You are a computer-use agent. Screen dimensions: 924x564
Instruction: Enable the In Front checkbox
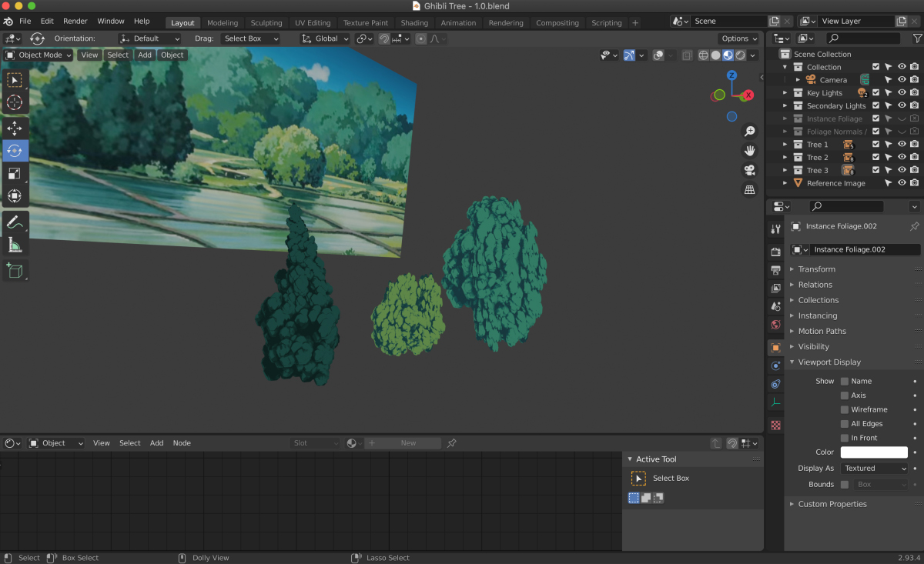[845, 438]
